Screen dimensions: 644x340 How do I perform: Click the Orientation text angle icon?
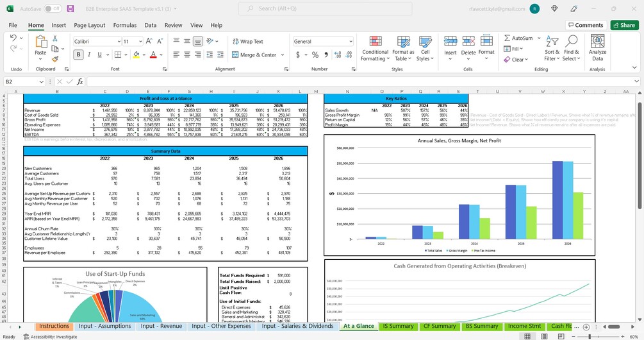pos(210,41)
